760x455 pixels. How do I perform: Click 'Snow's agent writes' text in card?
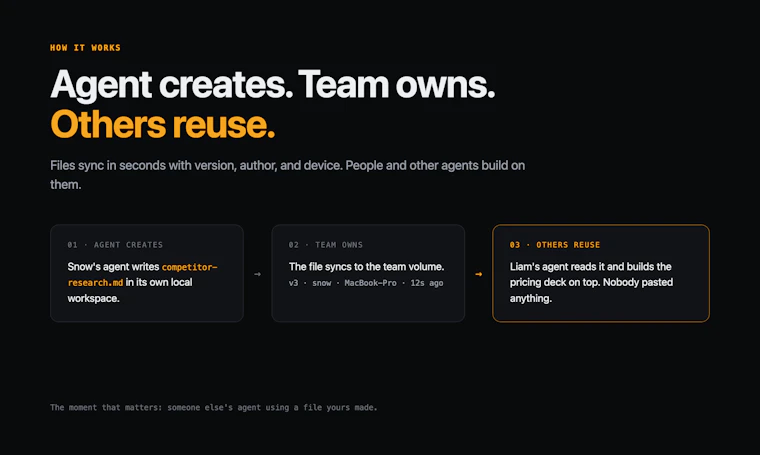[113, 267]
